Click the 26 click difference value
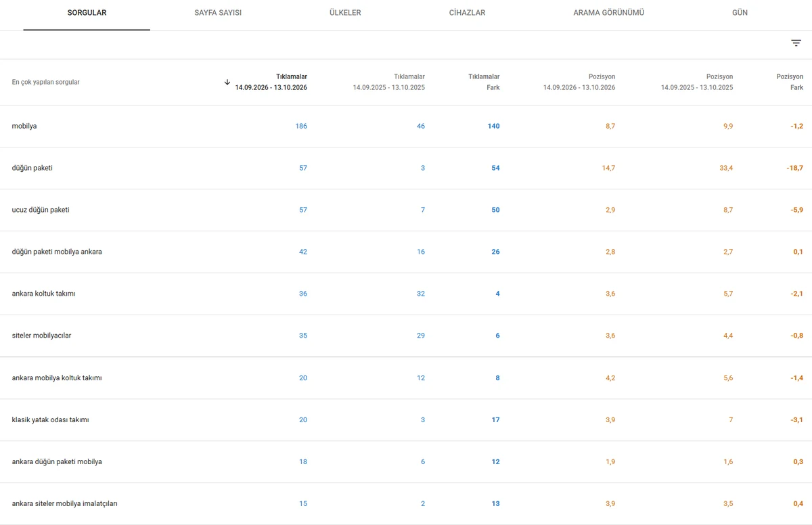This screenshot has height=525, width=812. [x=496, y=252]
